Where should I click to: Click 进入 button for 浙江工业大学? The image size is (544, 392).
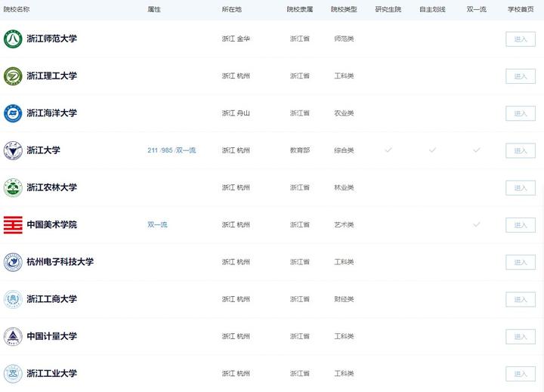521,374
